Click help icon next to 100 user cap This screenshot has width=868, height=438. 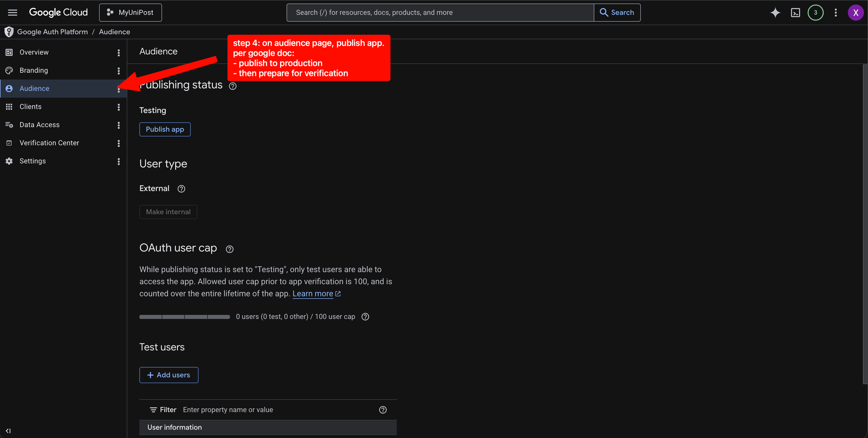click(365, 317)
